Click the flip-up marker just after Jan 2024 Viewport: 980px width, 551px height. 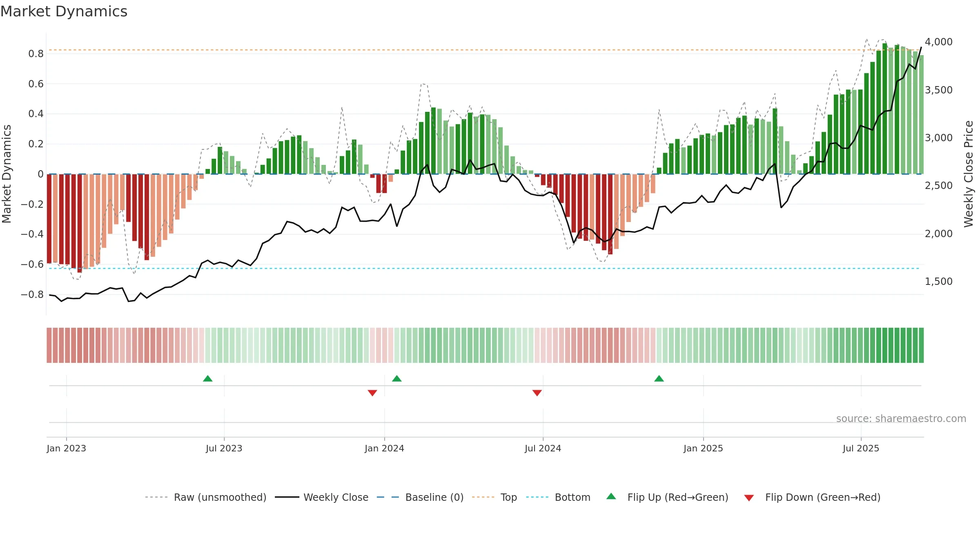click(397, 378)
